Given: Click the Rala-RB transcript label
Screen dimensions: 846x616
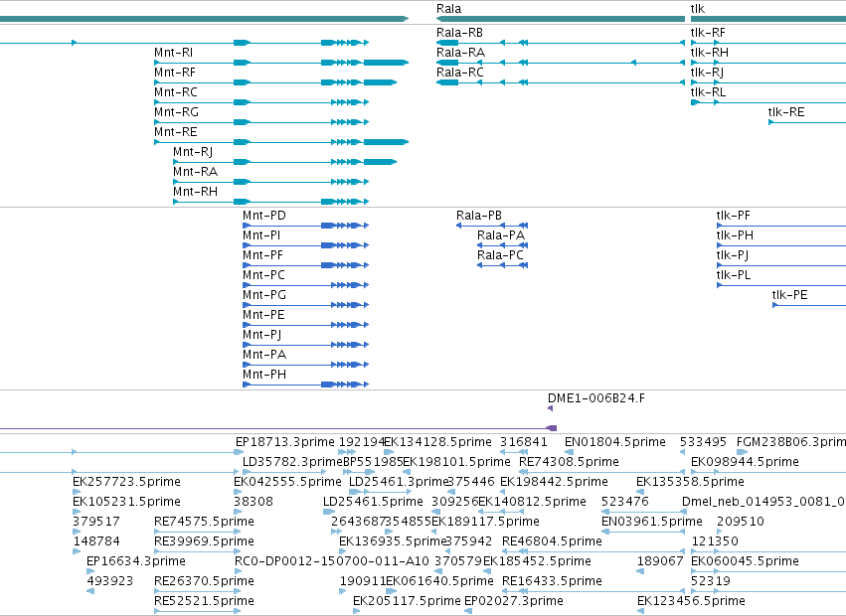Looking at the screenshot, I should [x=459, y=33].
